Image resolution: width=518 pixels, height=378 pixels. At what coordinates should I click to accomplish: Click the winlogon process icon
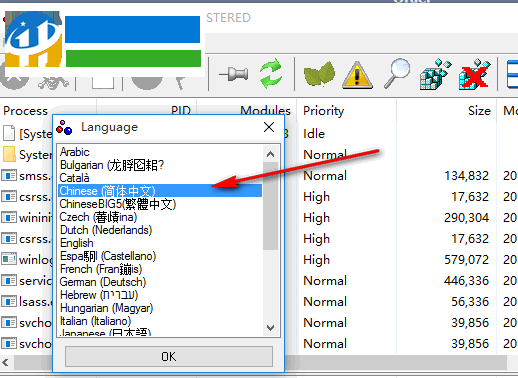tap(9, 259)
